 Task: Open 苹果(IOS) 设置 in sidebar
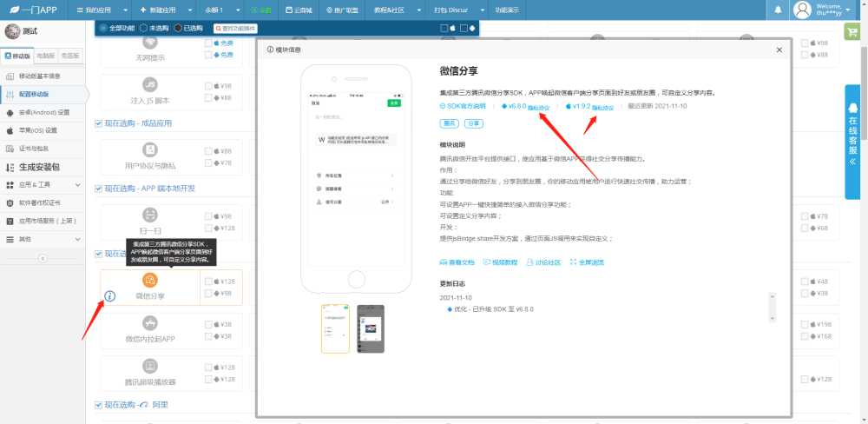(38, 131)
